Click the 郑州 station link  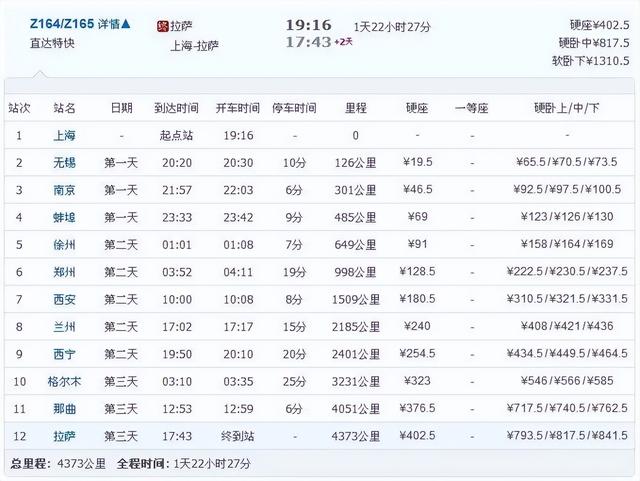point(64,272)
